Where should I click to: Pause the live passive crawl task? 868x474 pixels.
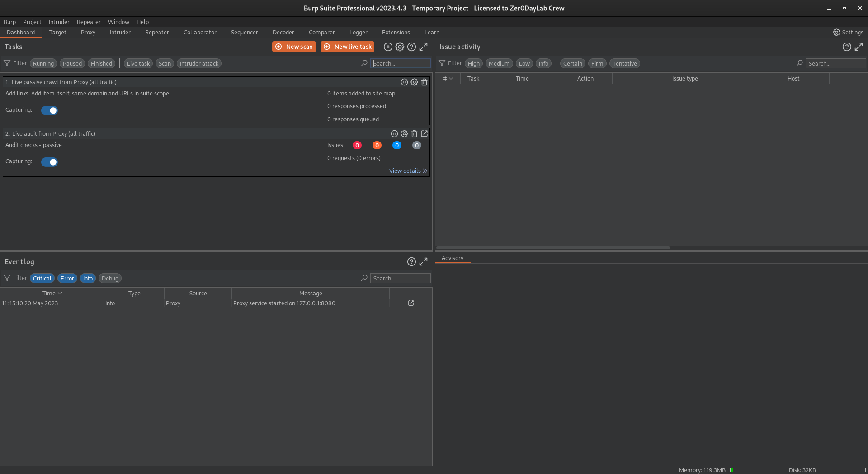[x=404, y=82]
